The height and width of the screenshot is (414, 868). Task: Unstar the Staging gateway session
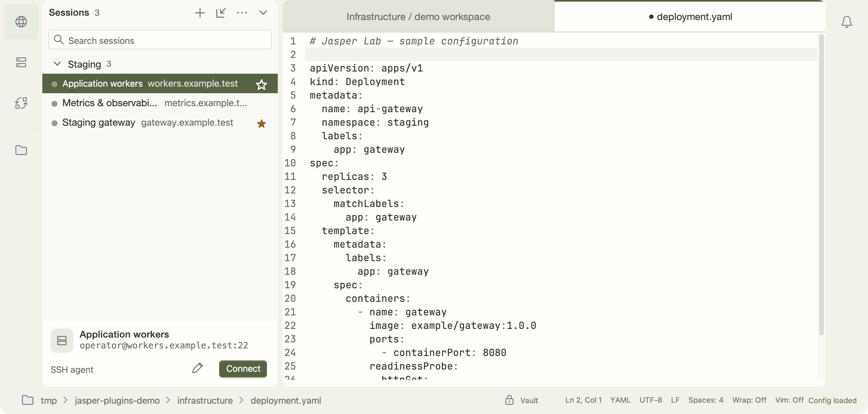pyautogui.click(x=261, y=124)
